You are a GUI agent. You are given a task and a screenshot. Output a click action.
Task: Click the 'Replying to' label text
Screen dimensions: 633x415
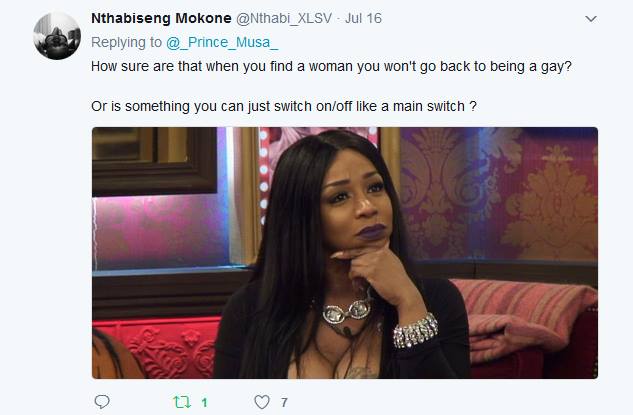126,42
